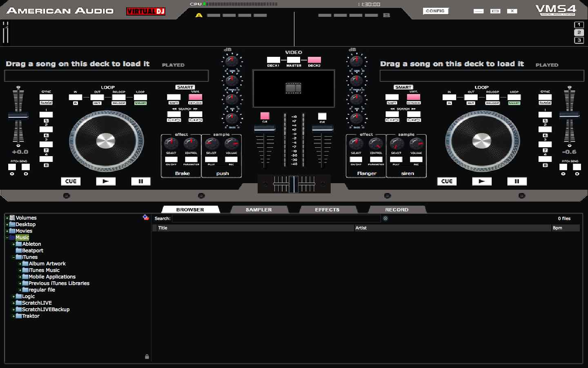
Task: Toggle VIDEO DECK2 output
Action: coord(315,60)
